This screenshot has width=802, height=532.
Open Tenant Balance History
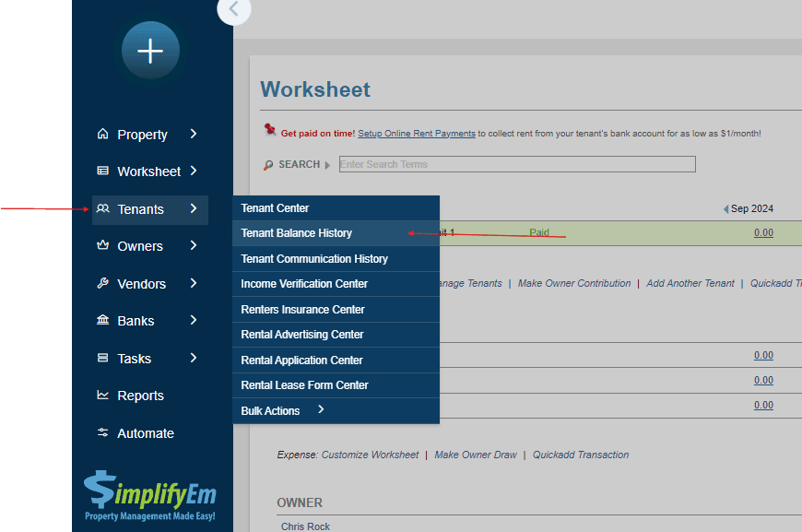pyautogui.click(x=296, y=233)
